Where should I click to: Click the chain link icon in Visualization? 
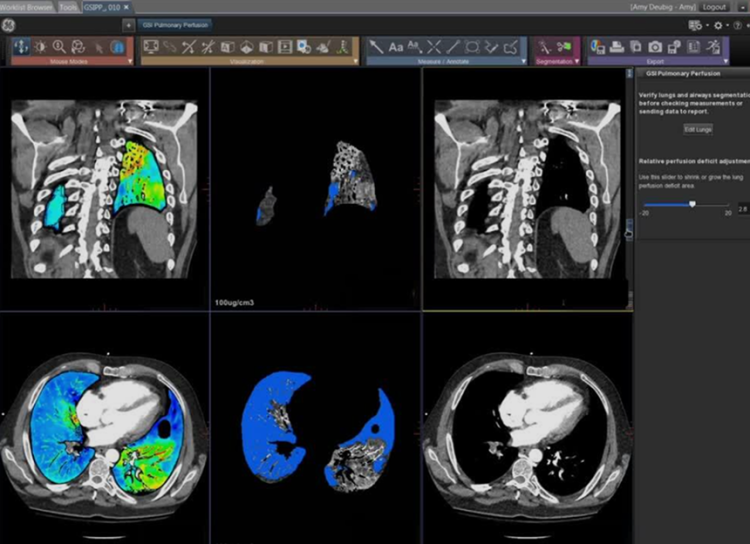[x=170, y=47]
